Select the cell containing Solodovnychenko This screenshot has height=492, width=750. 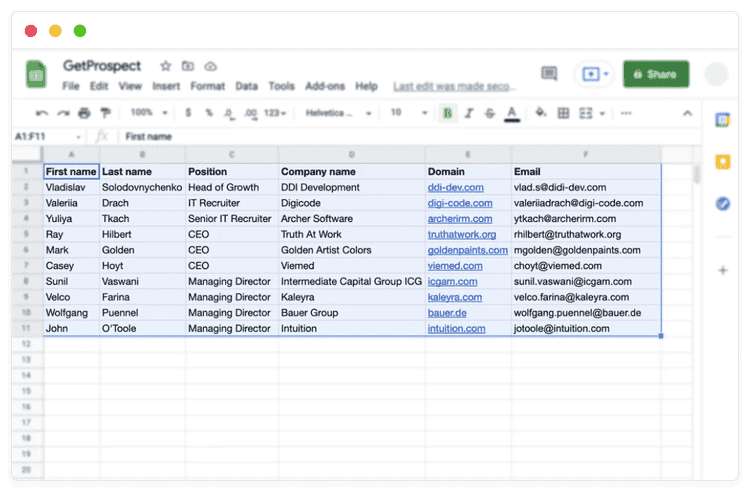(x=142, y=187)
